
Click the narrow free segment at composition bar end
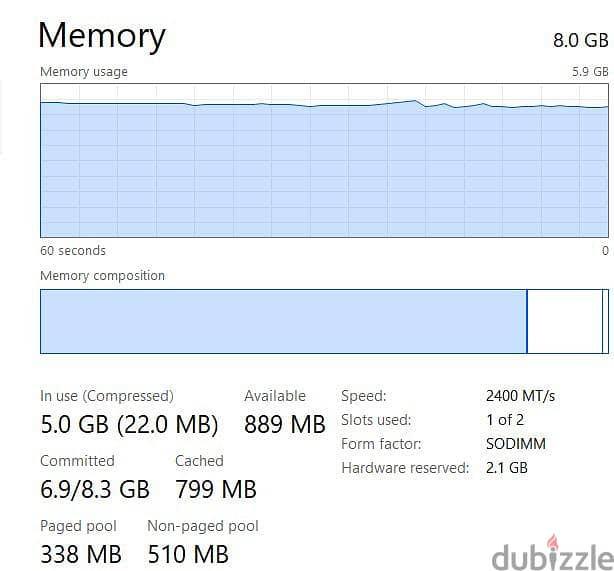pyautogui.click(x=605, y=321)
